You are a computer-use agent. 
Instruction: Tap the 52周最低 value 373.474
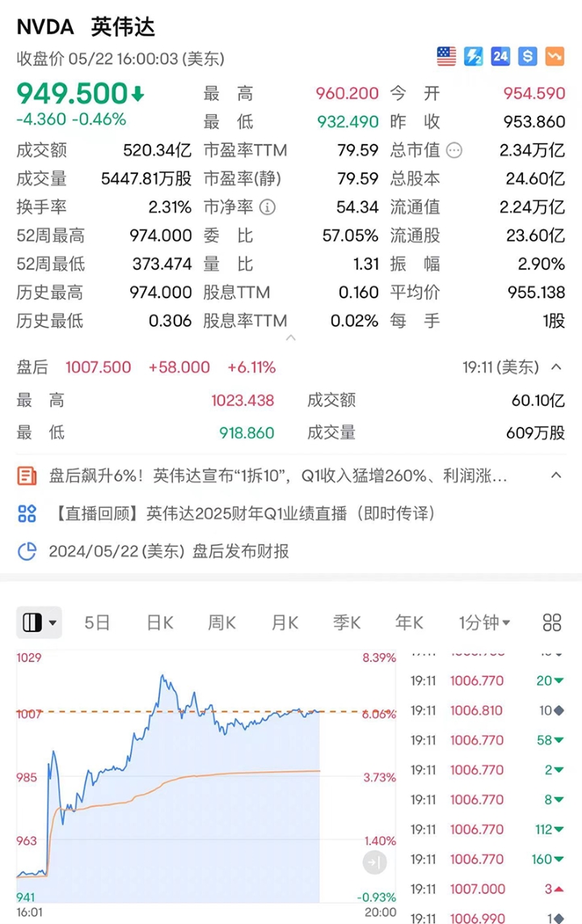(x=162, y=264)
